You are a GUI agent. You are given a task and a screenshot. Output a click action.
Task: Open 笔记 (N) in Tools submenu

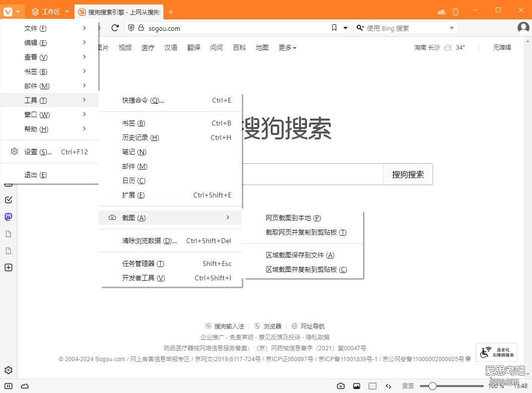click(170, 152)
